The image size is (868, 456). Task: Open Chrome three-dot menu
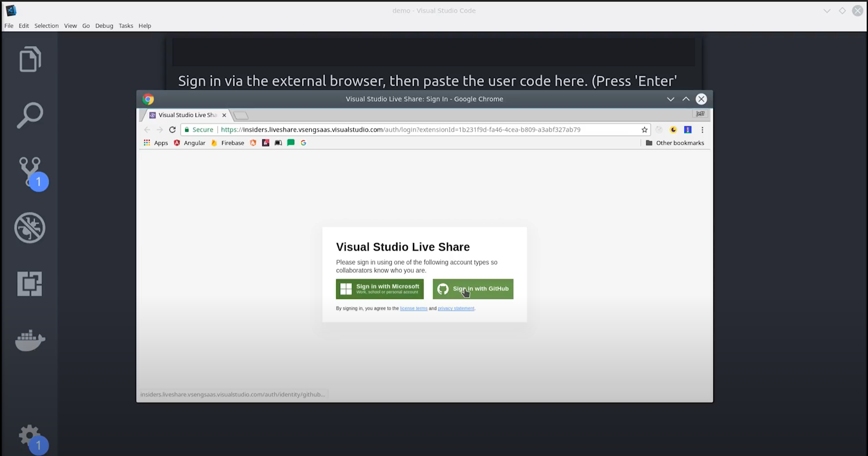point(702,130)
